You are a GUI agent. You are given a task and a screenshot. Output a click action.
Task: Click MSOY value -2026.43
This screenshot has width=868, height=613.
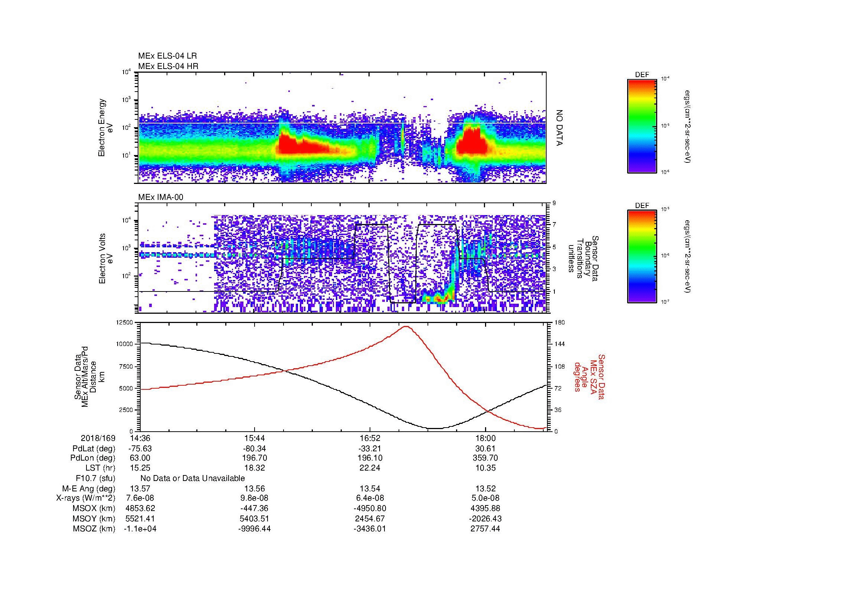click(485, 519)
